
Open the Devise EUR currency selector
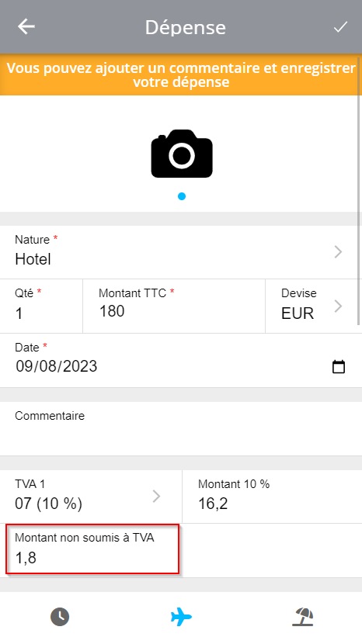click(314, 306)
